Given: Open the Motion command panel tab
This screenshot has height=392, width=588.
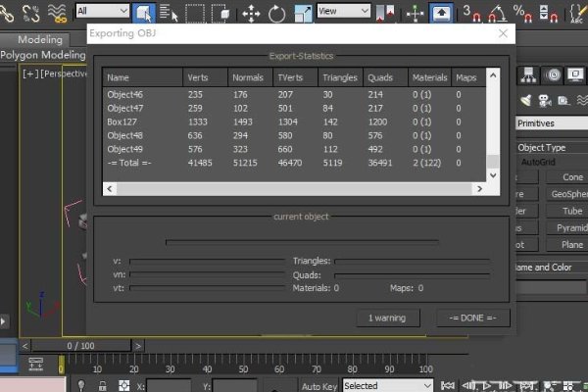Looking at the screenshot, I should click(x=554, y=75).
